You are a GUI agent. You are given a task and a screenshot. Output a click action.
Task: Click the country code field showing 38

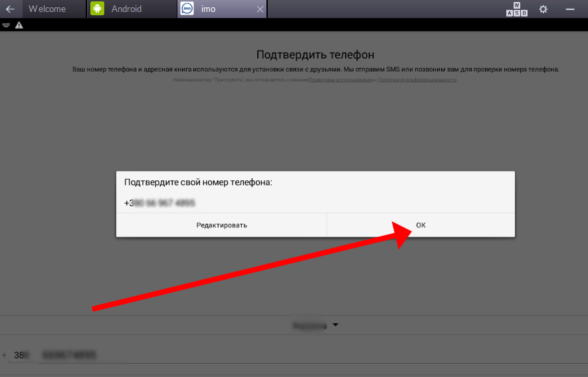[21, 355]
